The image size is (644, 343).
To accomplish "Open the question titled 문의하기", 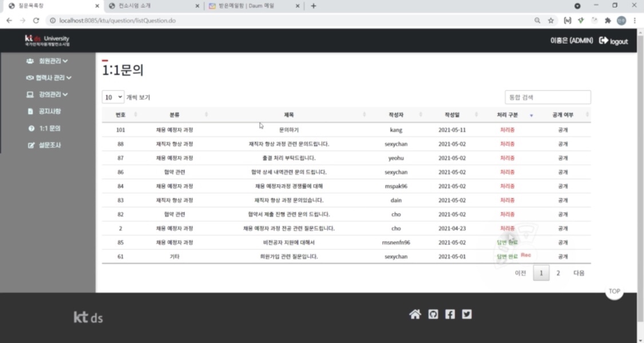I will pyautogui.click(x=289, y=130).
